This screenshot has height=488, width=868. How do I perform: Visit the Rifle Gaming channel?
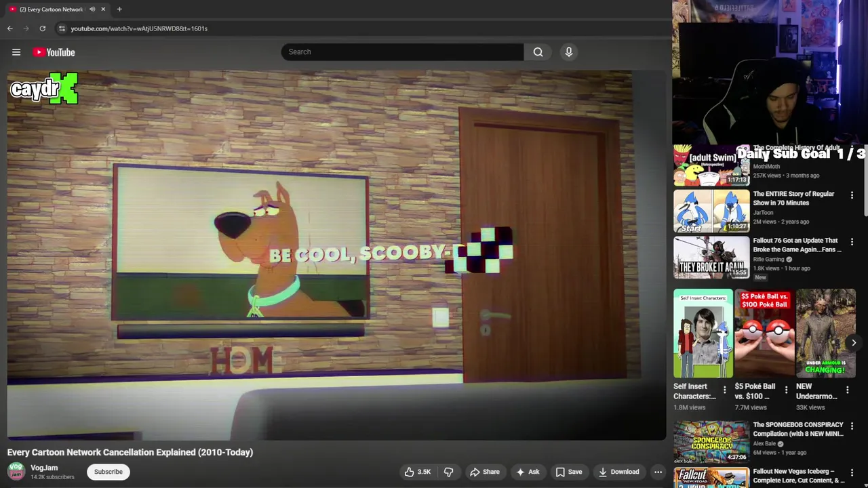pos(768,259)
